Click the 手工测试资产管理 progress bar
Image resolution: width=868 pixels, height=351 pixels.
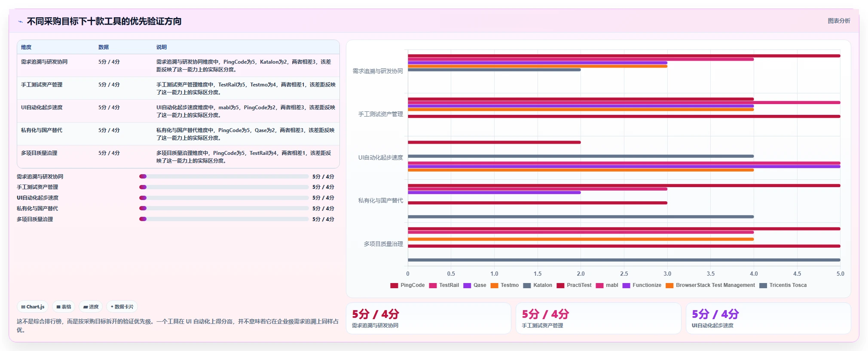coord(224,187)
